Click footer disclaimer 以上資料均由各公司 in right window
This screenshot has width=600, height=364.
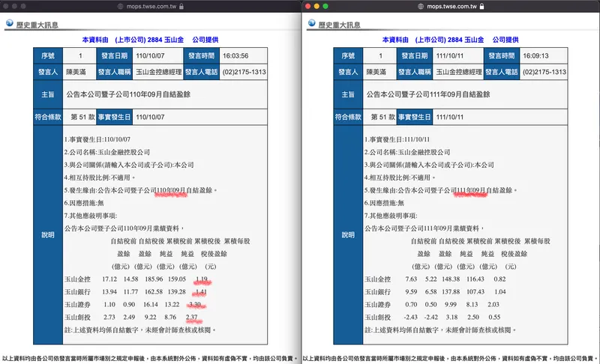click(451, 358)
